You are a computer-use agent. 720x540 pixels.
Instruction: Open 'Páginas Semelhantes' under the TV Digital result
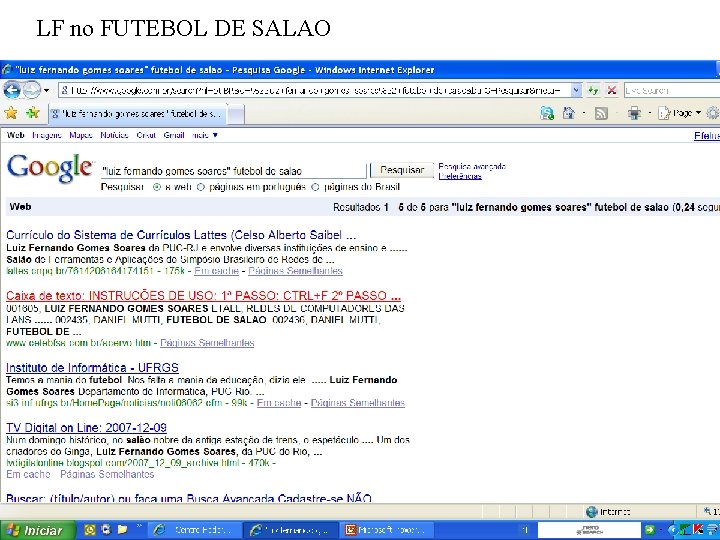[x=107, y=474]
